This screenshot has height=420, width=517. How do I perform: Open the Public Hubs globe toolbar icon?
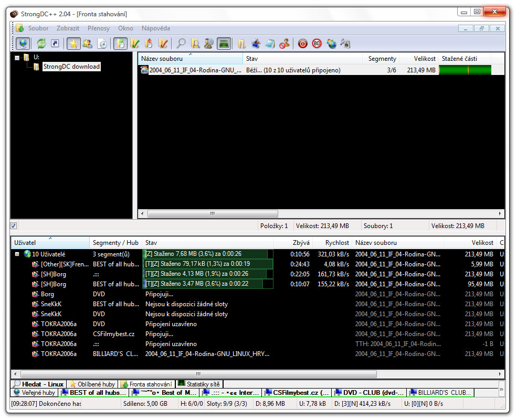click(23, 44)
